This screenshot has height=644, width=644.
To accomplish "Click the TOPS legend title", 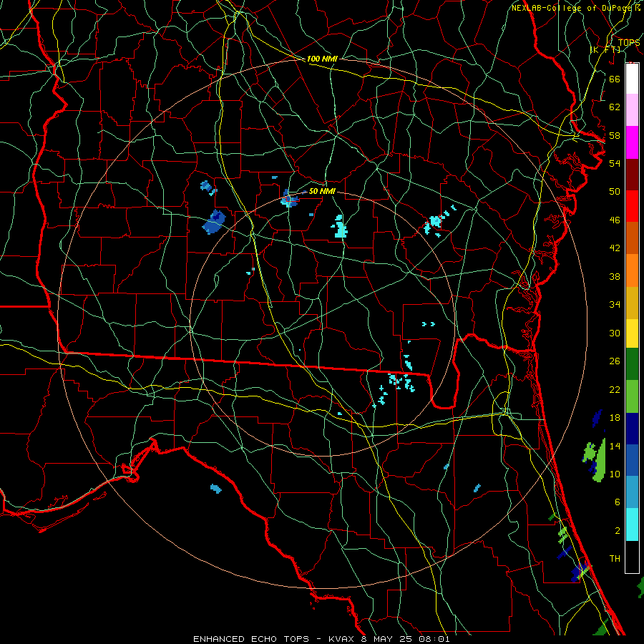I will tap(629, 43).
